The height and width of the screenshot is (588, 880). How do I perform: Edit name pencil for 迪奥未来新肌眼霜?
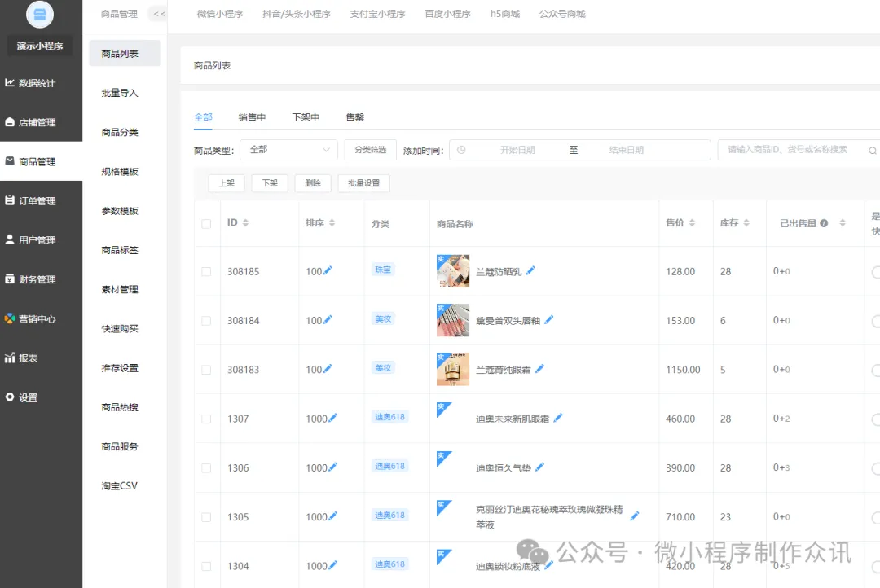(558, 418)
